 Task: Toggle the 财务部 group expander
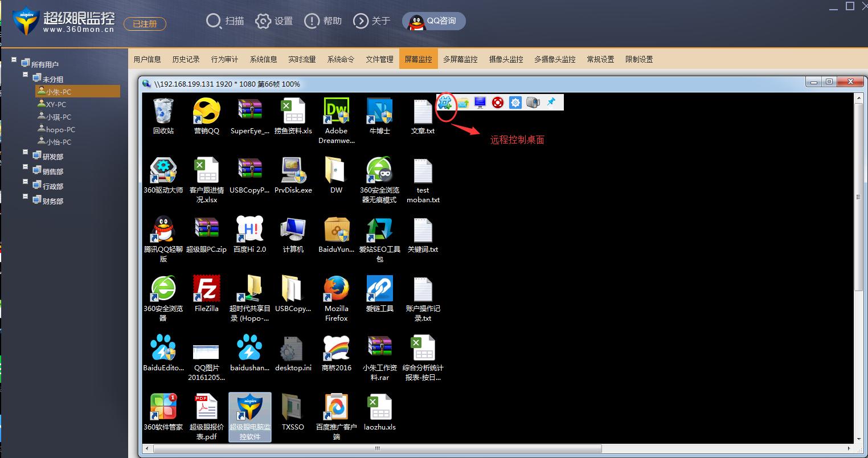pos(26,197)
